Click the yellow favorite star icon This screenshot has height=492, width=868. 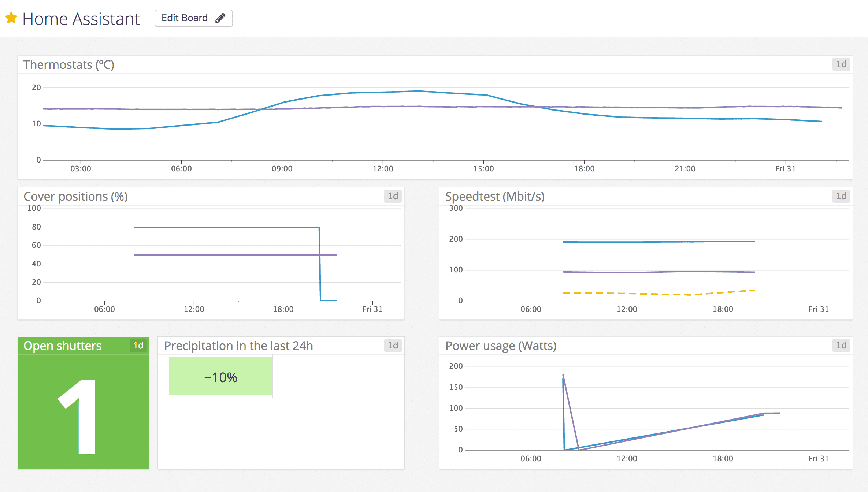[x=11, y=18]
